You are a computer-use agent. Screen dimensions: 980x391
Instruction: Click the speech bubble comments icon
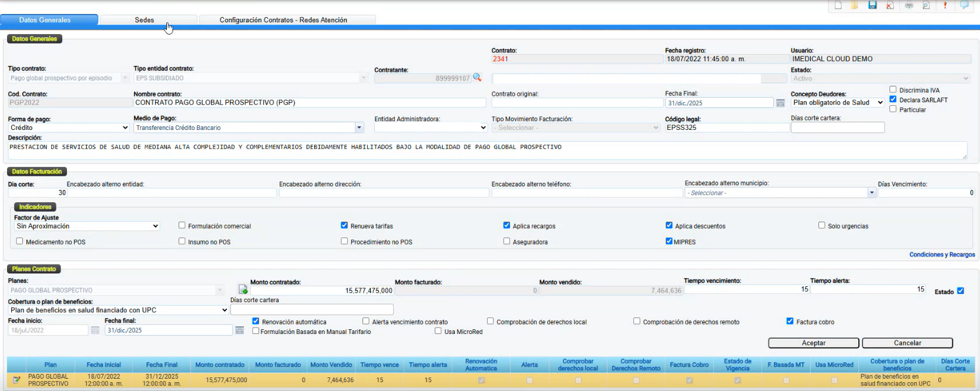(x=964, y=5)
